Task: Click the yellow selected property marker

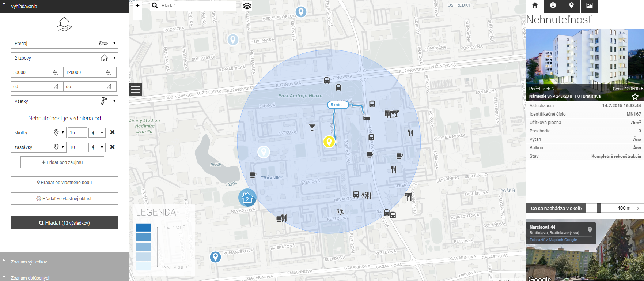Action: click(329, 142)
